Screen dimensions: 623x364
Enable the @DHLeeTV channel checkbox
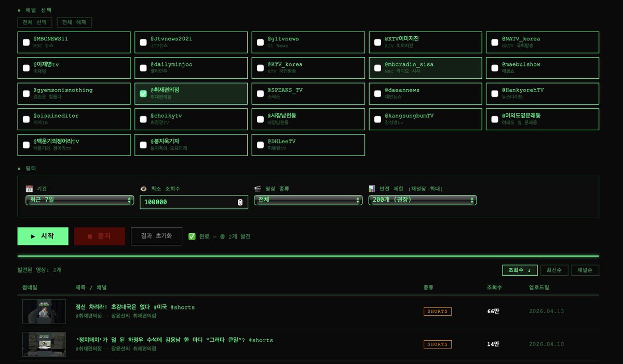[x=260, y=145]
